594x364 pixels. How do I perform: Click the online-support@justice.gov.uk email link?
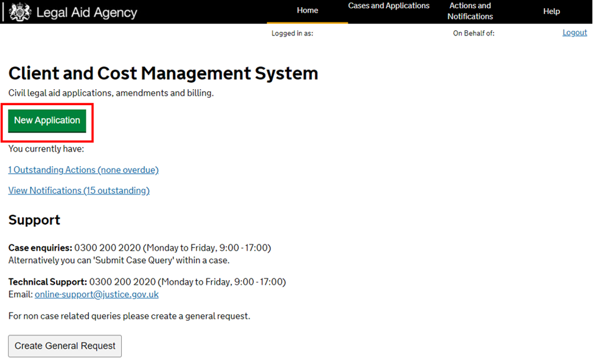[x=96, y=294]
